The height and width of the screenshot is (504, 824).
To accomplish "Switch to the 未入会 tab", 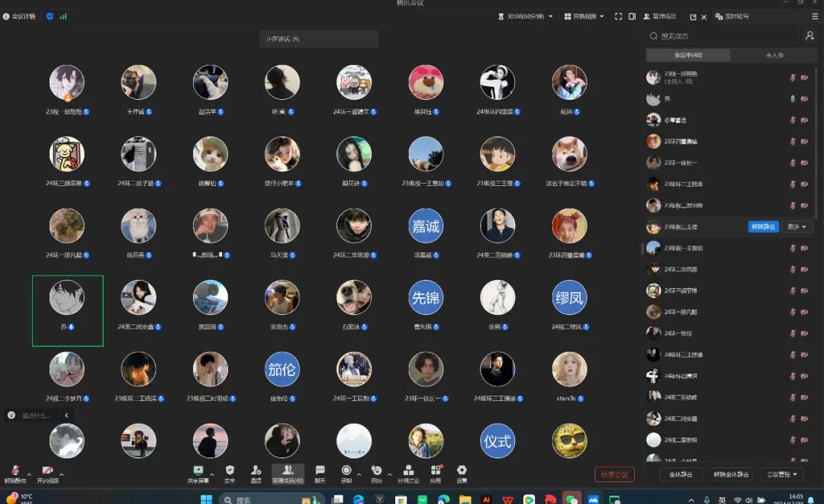I will (774, 55).
